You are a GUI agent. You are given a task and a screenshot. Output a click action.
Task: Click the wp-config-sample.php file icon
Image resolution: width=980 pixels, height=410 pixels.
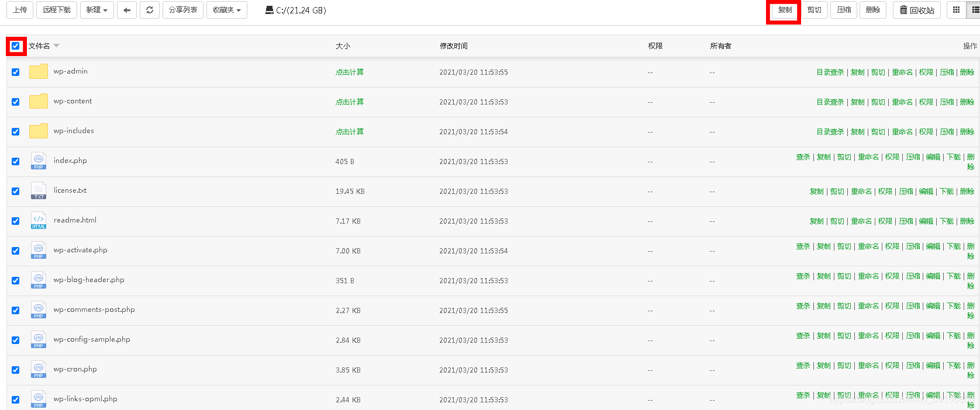pyautogui.click(x=39, y=340)
